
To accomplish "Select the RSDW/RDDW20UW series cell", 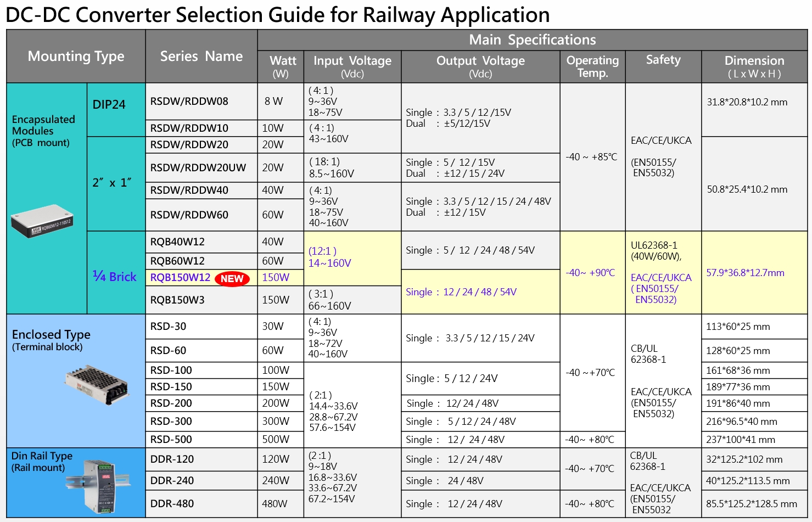I will (x=198, y=168).
